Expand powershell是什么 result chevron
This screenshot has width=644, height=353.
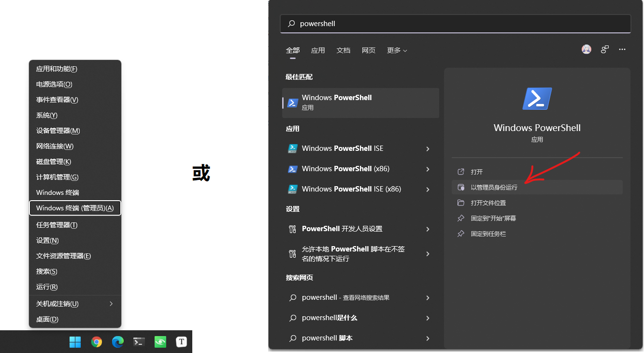coord(428,318)
